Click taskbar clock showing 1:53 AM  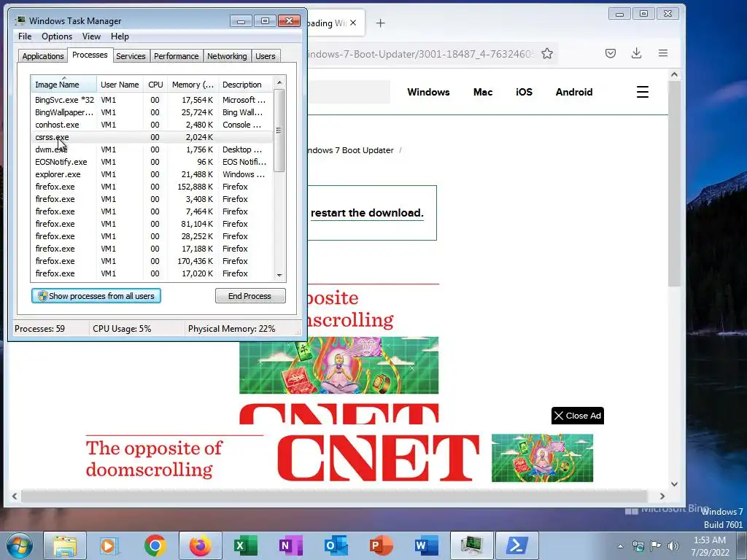click(710, 546)
